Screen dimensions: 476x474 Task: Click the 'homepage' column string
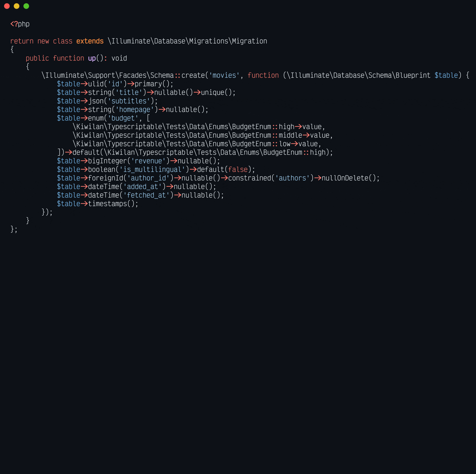pos(135,110)
